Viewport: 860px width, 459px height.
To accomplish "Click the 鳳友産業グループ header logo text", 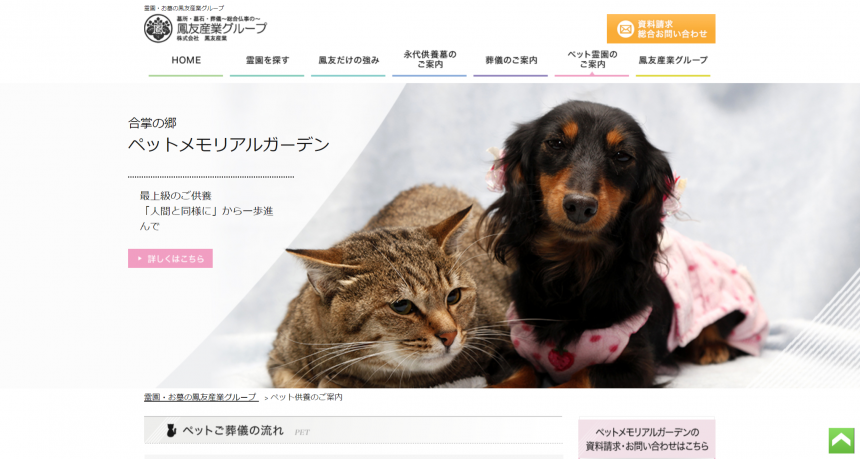I will click(x=222, y=29).
